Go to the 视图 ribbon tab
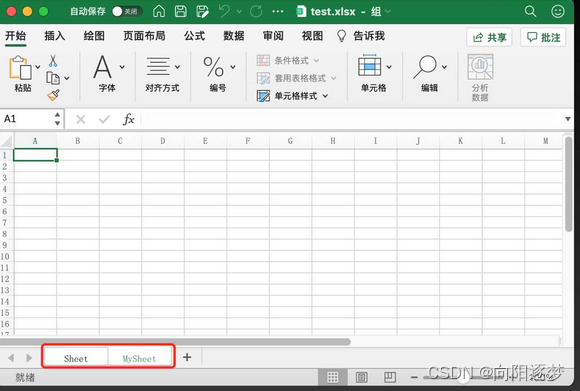 point(313,36)
